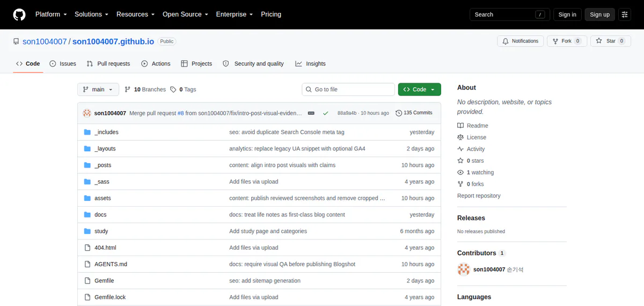Image resolution: width=644 pixels, height=306 pixels.
Task: Open the green Code dropdown button
Action: (420, 90)
